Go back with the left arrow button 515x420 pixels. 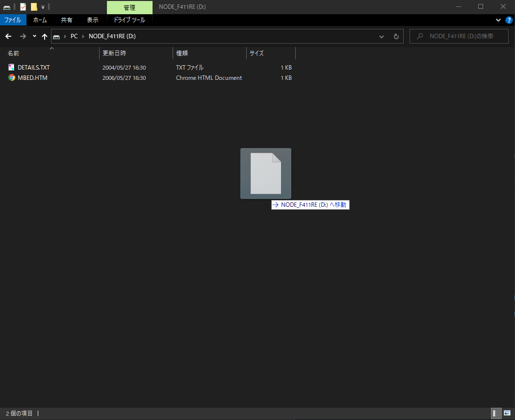pos(8,36)
